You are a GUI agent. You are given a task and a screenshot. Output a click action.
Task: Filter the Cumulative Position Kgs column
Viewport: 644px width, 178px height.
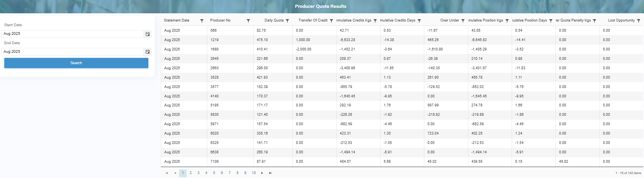coord(507,21)
